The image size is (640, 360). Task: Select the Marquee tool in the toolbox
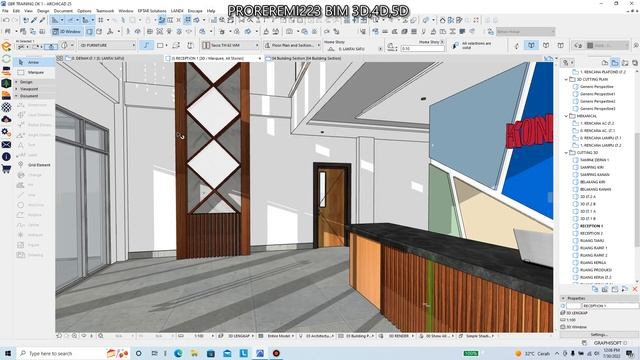point(34,72)
